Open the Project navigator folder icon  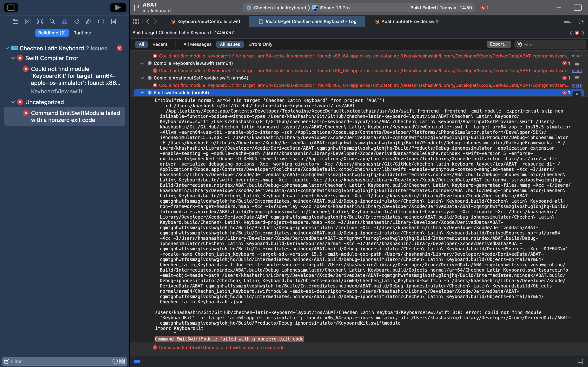pos(16,21)
